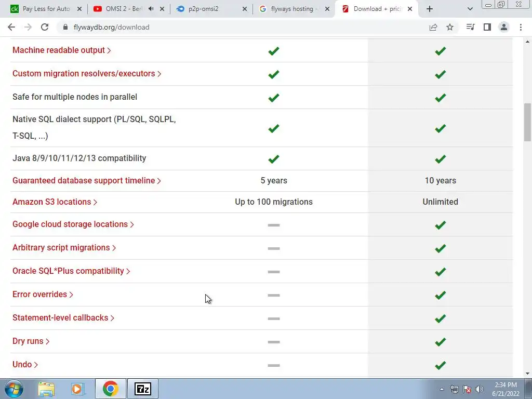The height and width of the screenshot is (399, 532).
Task: Mute the OMSI 2 tab audio
Action: 151,9
